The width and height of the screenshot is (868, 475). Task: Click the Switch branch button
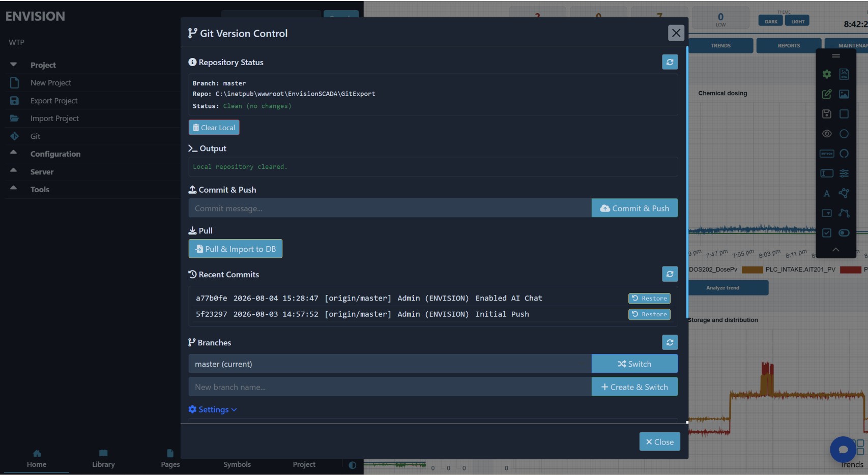click(x=634, y=364)
